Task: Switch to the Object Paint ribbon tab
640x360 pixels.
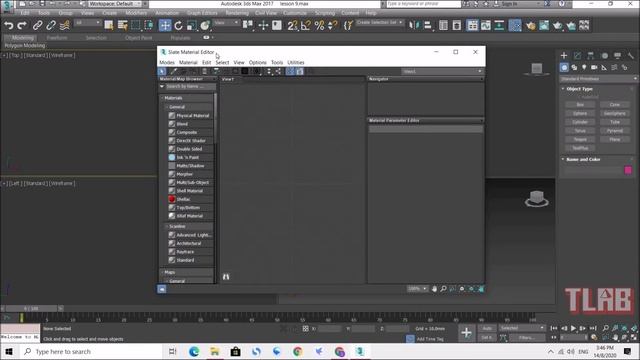Action: click(x=138, y=38)
